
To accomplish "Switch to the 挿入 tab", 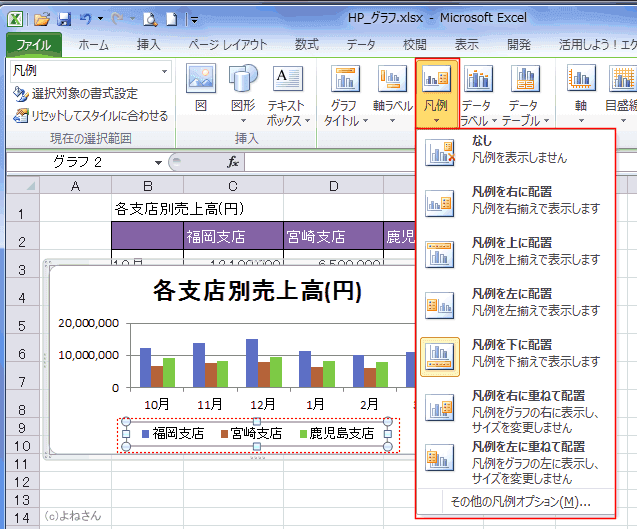I will 149,44.
